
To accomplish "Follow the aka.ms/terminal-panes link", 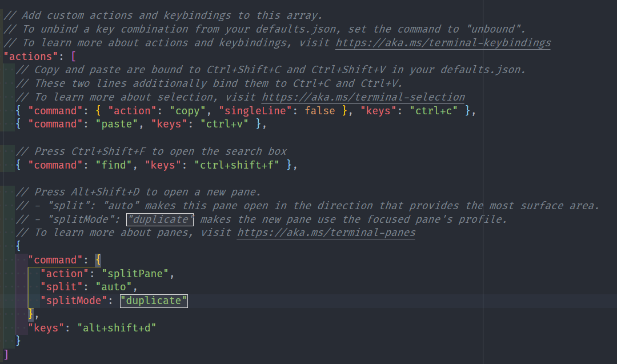I will pyautogui.click(x=326, y=233).
